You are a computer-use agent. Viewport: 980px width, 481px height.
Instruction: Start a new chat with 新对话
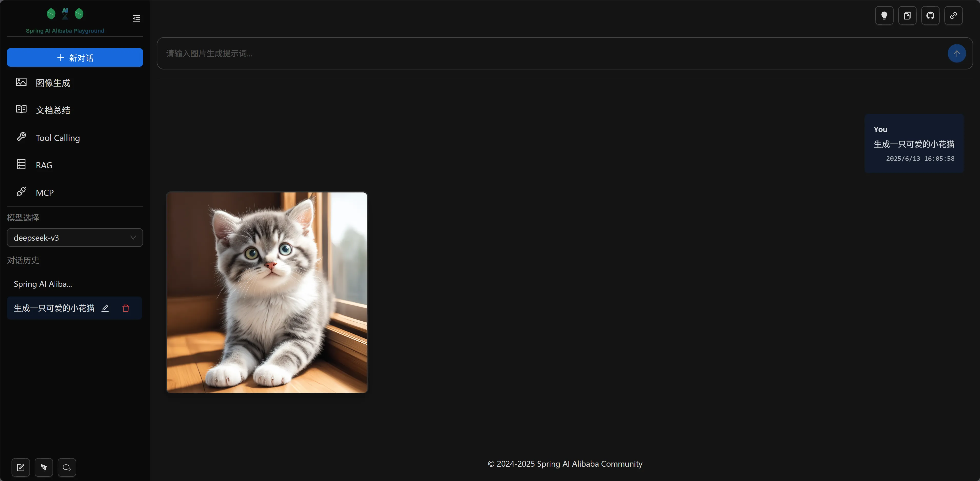pos(75,57)
